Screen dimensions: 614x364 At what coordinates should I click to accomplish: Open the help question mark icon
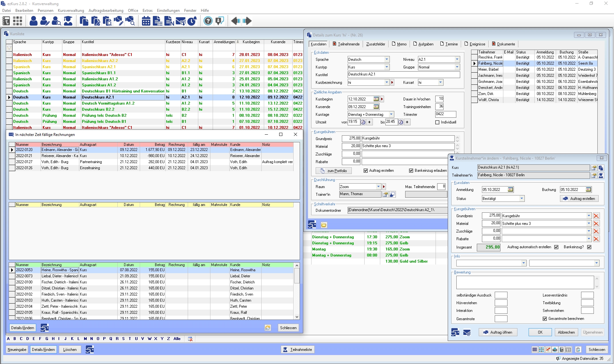click(208, 21)
